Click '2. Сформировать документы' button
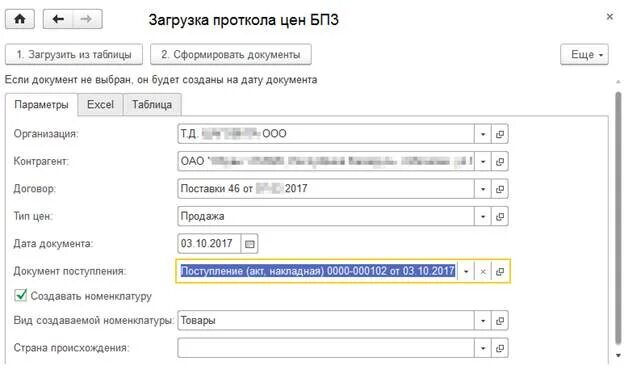This screenshot has height=374, width=624. (x=231, y=55)
